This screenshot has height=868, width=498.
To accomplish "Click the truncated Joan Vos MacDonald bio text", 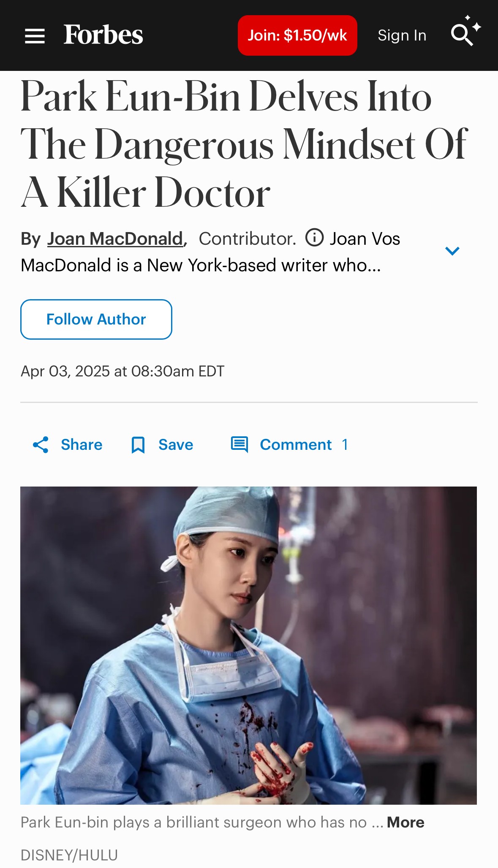I will click(201, 265).
